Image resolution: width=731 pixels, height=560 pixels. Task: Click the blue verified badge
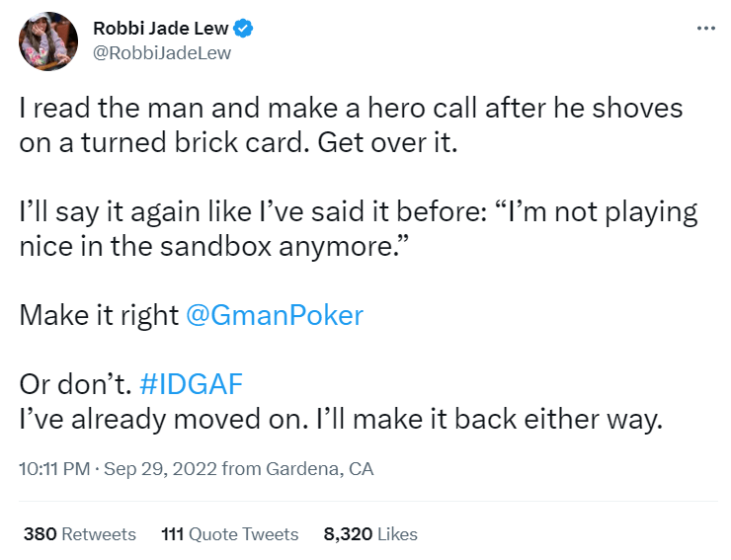(x=243, y=30)
